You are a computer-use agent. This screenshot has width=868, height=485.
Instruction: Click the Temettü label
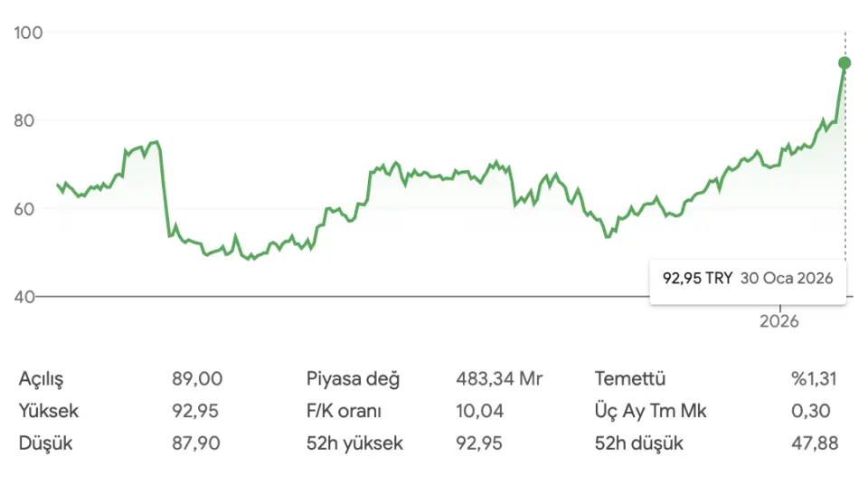630,378
